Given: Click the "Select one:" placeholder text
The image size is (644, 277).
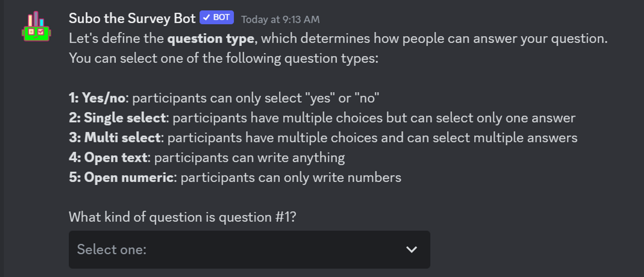Looking at the screenshot, I should (112, 250).
